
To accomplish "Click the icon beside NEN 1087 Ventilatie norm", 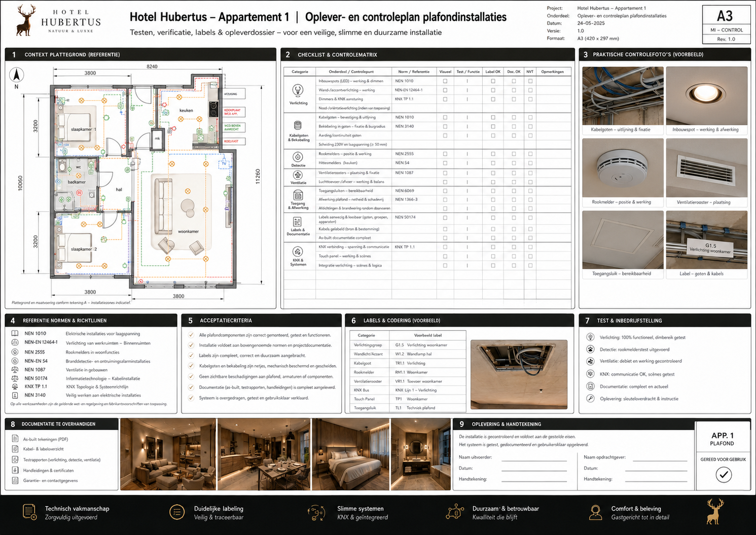I will pyautogui.click(x=15, y=370).
